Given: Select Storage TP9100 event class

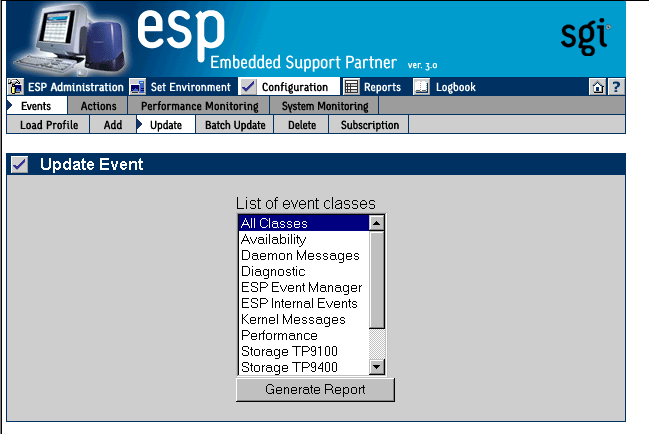Looking at the screenshot, I should pyautogui.click(x=304, y=351).
